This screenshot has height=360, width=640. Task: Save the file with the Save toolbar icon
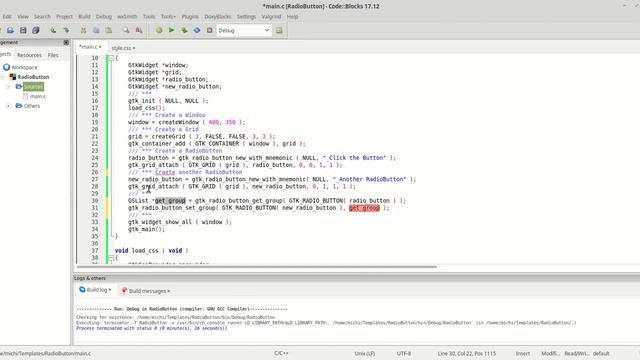tap(23, 31)
